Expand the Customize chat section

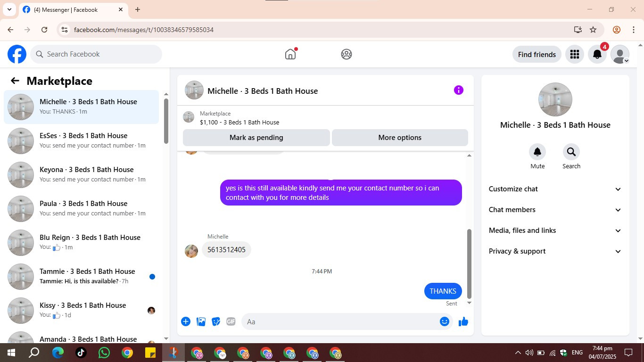(x=555, y=189)
